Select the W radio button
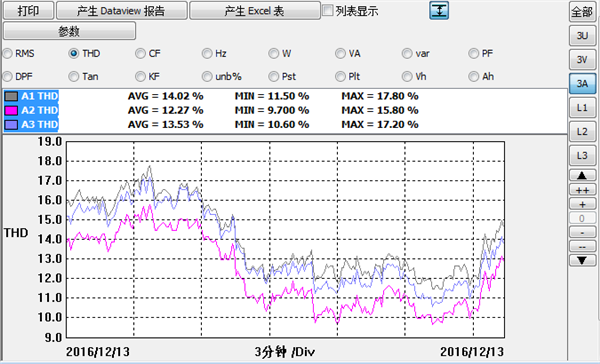The width and height of the screenshot is (600, 364). (274, 54)
